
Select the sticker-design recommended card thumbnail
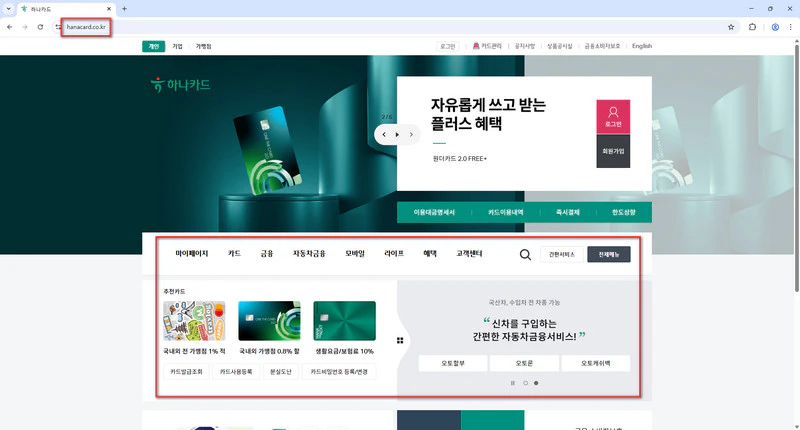[194, 321]
